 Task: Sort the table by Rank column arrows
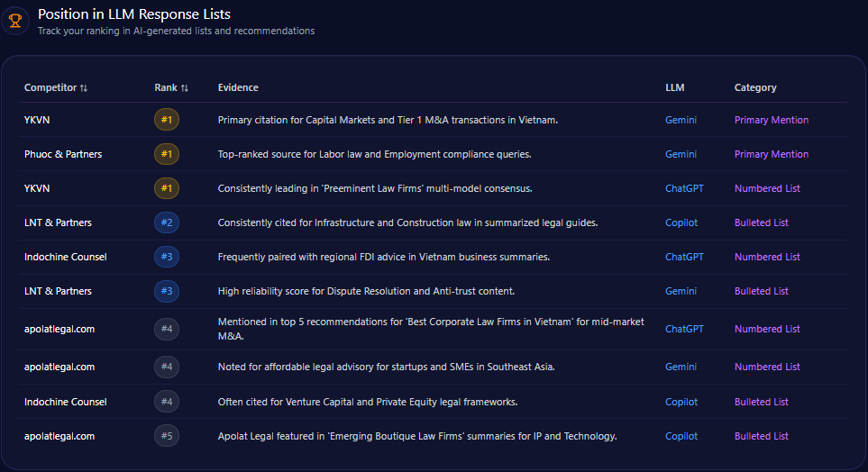click(x=185, y=88)
